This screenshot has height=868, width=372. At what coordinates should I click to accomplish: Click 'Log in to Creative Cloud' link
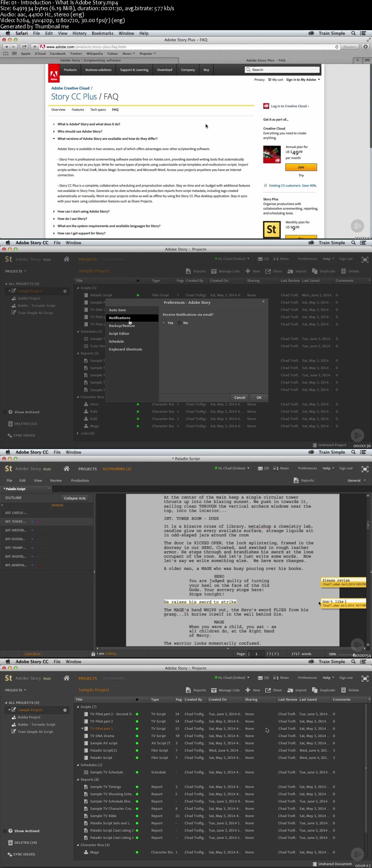pos(290,106)
